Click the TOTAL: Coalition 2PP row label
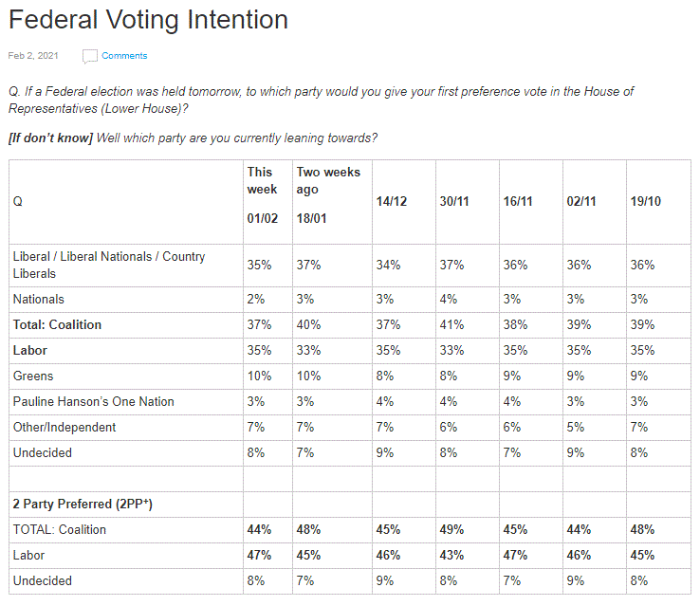700x606 pixels. (60, 530)
